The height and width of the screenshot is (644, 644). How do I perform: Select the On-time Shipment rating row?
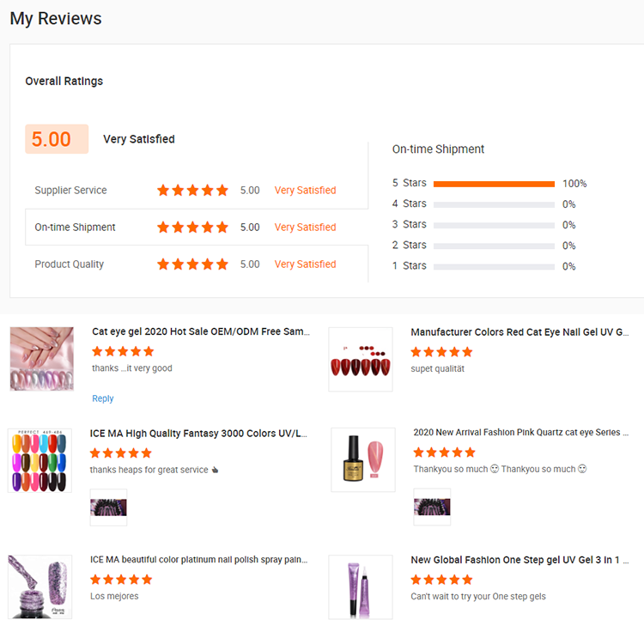coord(197,228)
